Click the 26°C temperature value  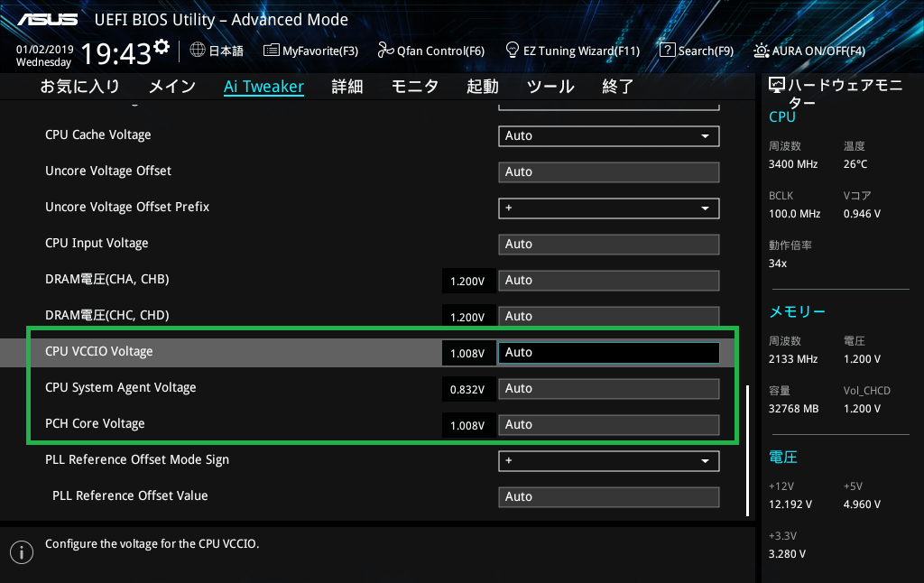(x=855, y=164)
